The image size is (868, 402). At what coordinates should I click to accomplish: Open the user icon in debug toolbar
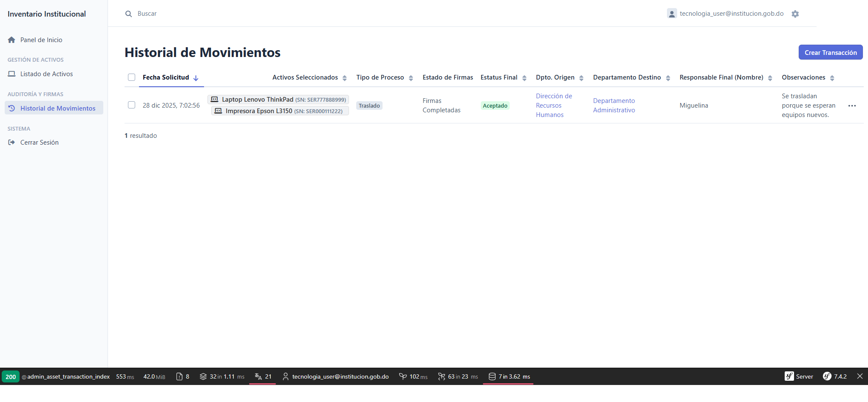click(286, 376)
